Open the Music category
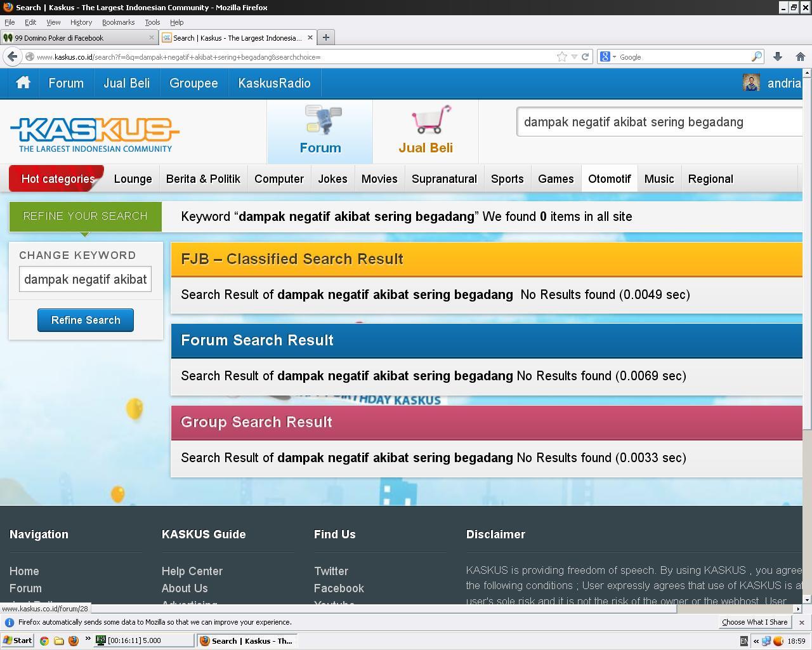 pos(659,179)
